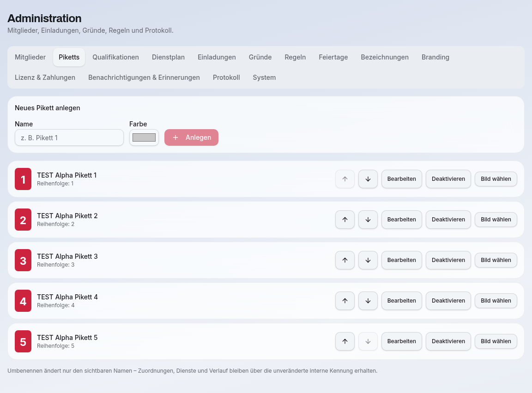The height and width of the screenshot is (393, 532).
Task: Focus the Pikett Name input field
Action: coord(69,137)
